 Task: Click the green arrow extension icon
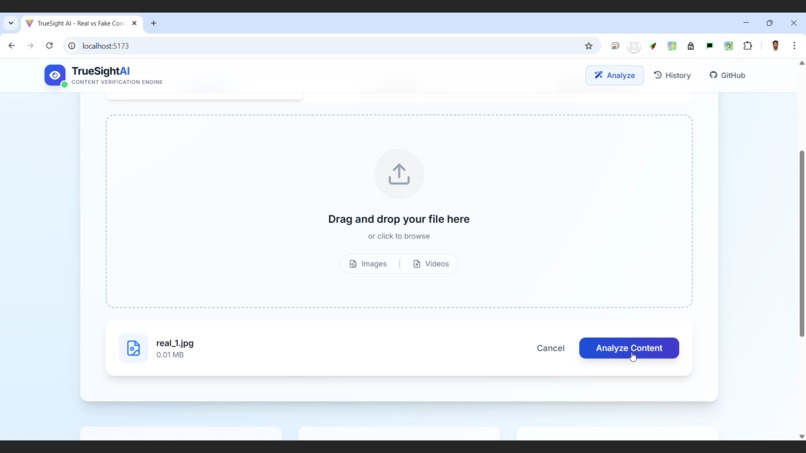click(x=653, y=46)
